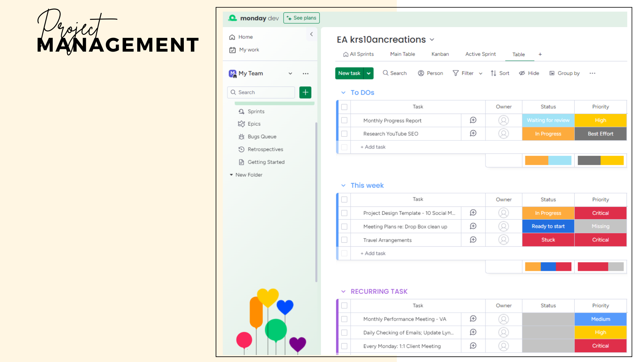
Task: Expand the board name dropdown chevron
Action: click(x=432, y=40)
